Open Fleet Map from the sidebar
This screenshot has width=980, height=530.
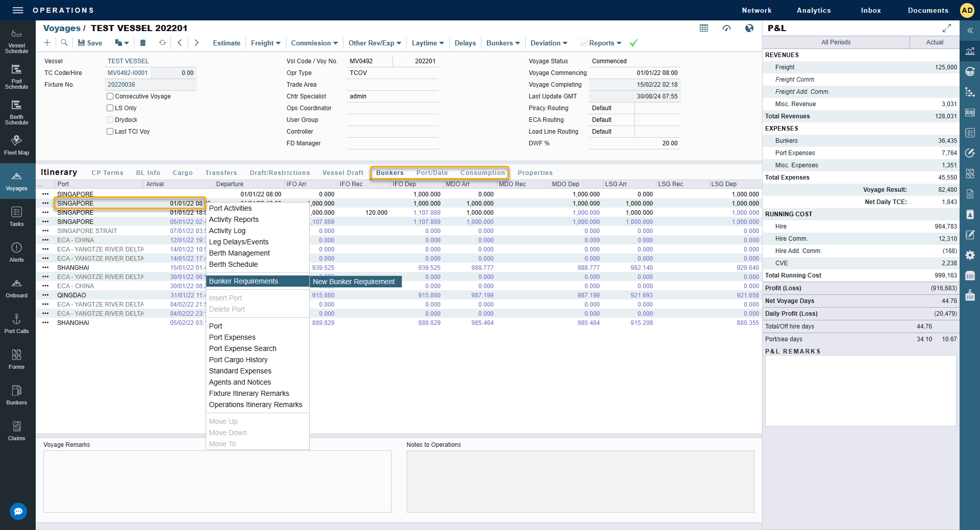coord(16,145)
